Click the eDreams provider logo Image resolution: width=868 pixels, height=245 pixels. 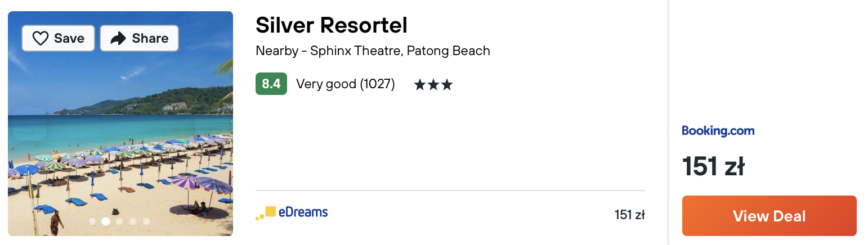point(292,213)
